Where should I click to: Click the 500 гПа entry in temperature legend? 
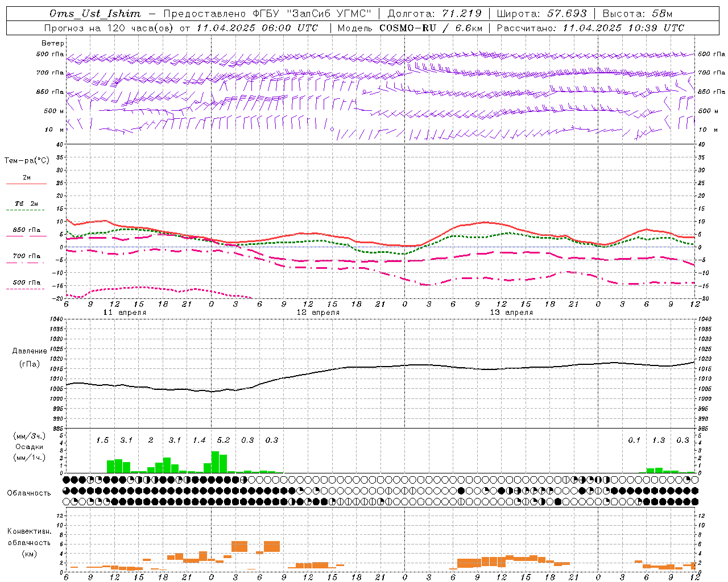click(27, 282)
